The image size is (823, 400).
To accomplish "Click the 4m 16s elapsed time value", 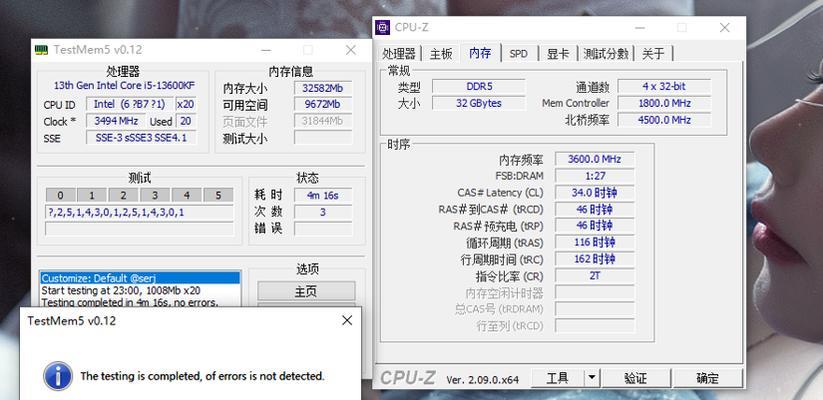I will 323,195.
